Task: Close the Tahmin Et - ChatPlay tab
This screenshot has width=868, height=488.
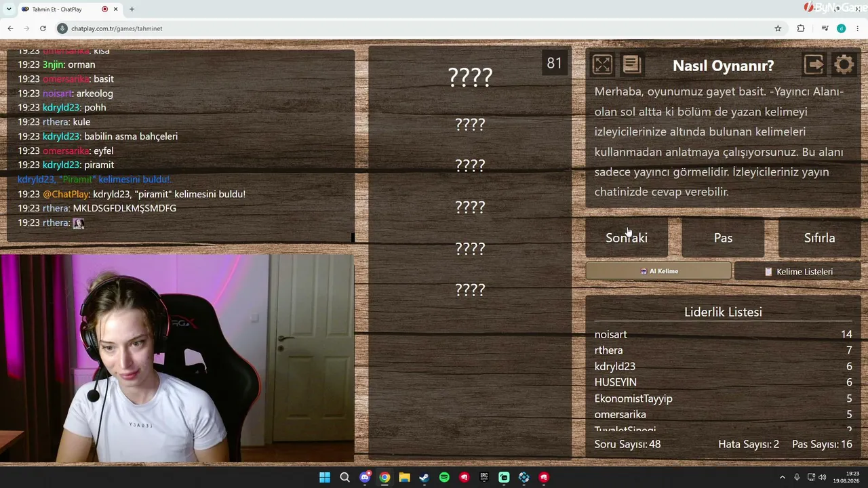Action: [115, 9]
